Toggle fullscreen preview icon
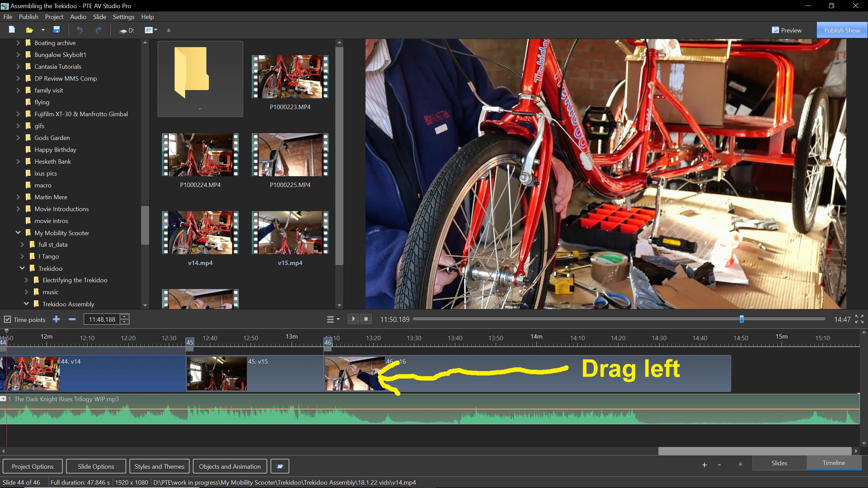The image size is (868, 488). [859, 319]
